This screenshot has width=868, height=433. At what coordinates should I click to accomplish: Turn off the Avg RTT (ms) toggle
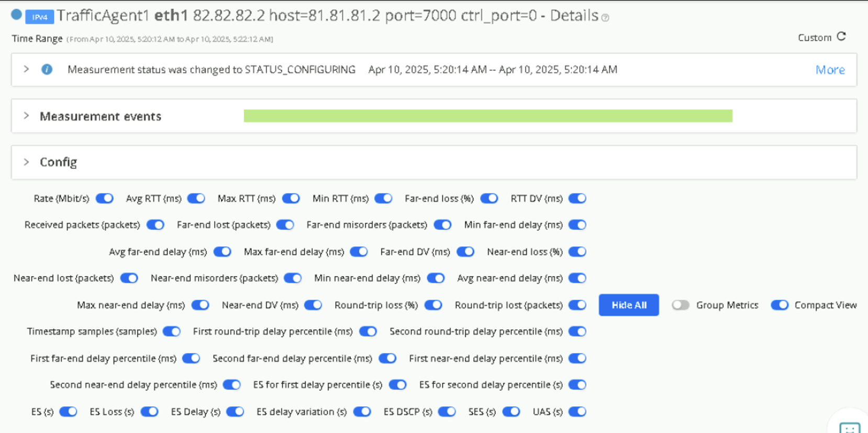196,199
